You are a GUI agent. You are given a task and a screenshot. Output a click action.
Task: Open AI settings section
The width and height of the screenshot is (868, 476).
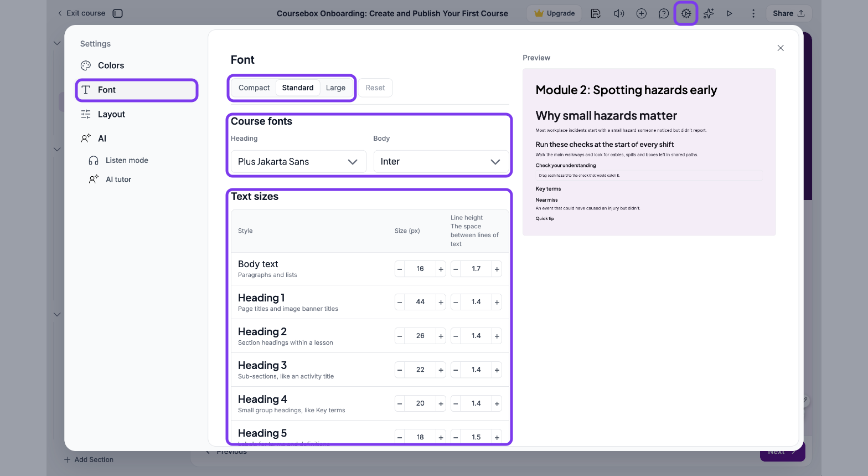pyautogui.click(x=137, y=139)
